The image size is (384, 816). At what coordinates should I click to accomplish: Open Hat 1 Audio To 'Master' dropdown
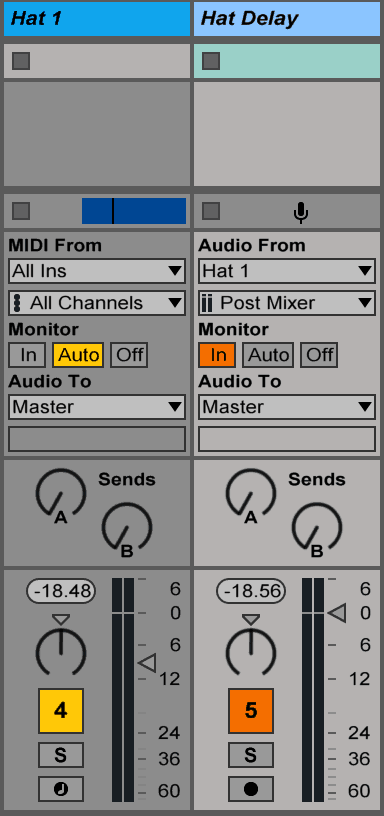pyautogui.click(x=97, y=406)
